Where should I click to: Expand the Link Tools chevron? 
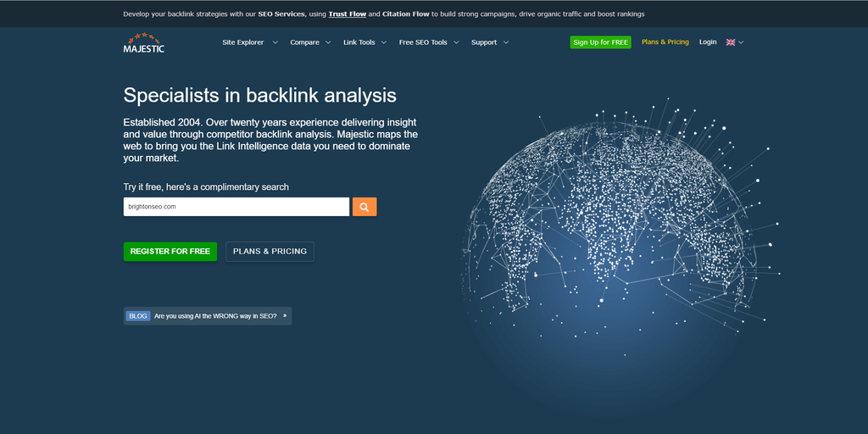384,42
